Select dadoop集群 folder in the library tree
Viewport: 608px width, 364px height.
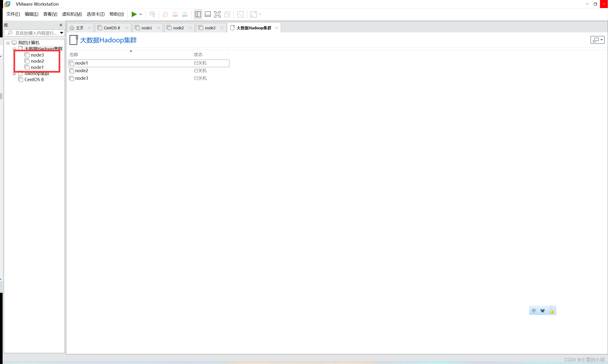(37, 74)
